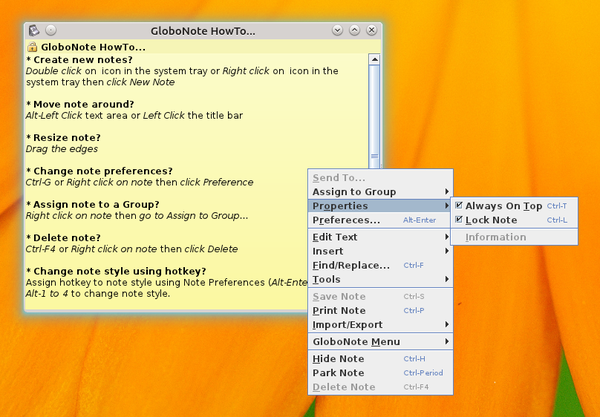Click the '* Resize note?' heading

click(63, 138)
